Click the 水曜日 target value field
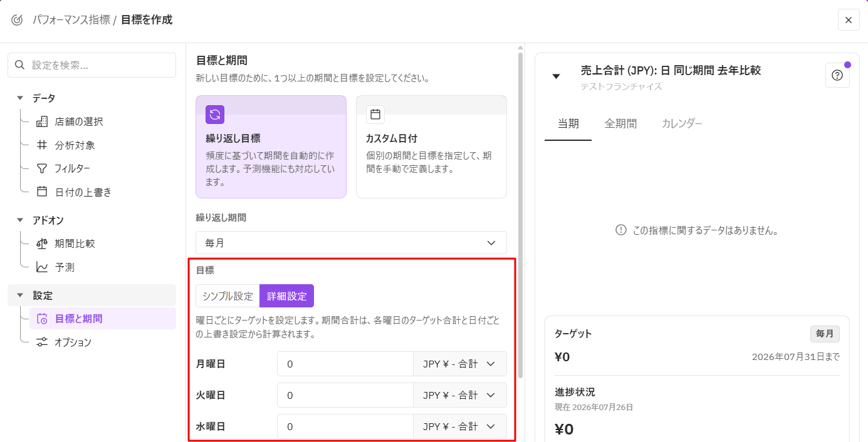Viewport: 868px width, 442px height. pyautogui.click(x=345, y=426)
